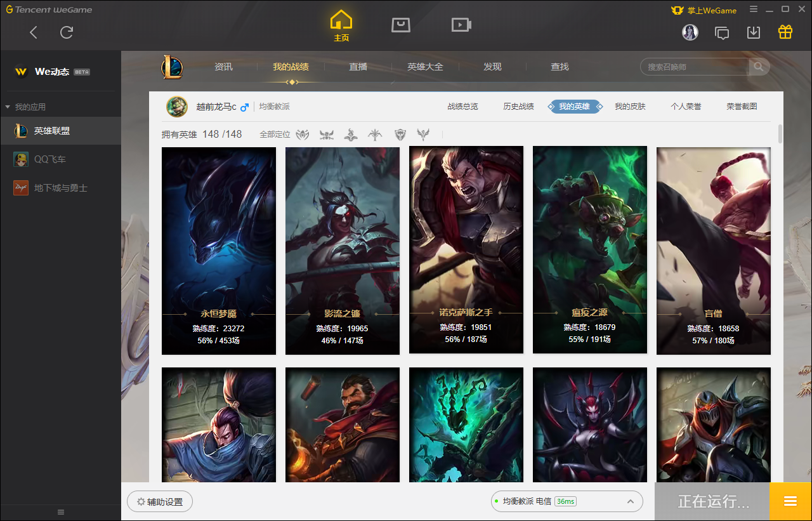This screenshot has width=812, height=521.
Task: Collapse the 我的应用 section triangle
Action: (8, 107)
